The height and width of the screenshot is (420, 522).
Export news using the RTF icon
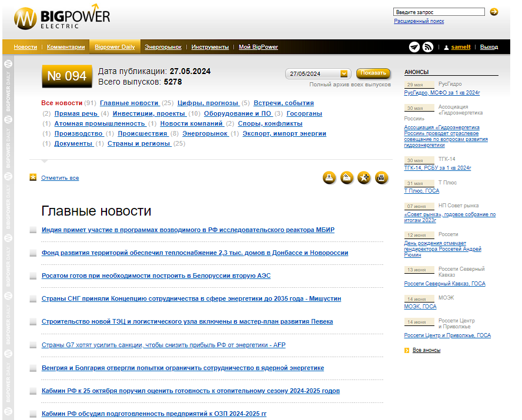point(381,177)
